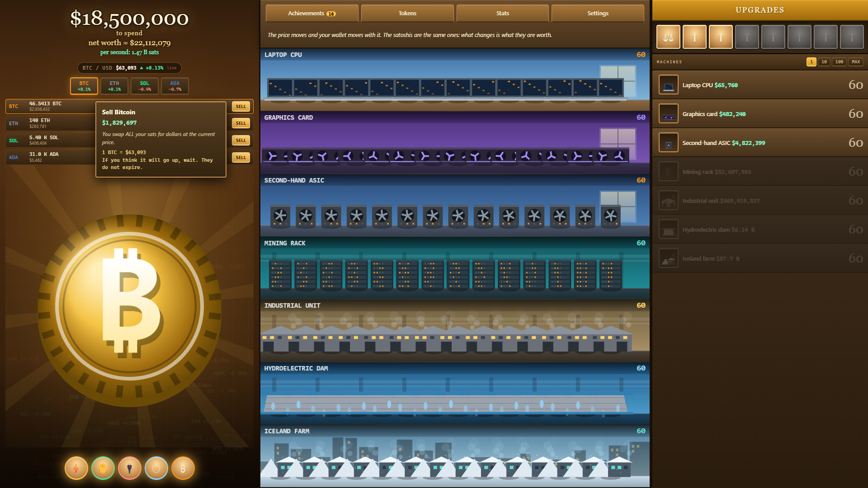The height and width of the screenshot is (488, 868).
Task: Click the 'SECOND-HAND ASIC' scene heading
Action: coord(294,180)
